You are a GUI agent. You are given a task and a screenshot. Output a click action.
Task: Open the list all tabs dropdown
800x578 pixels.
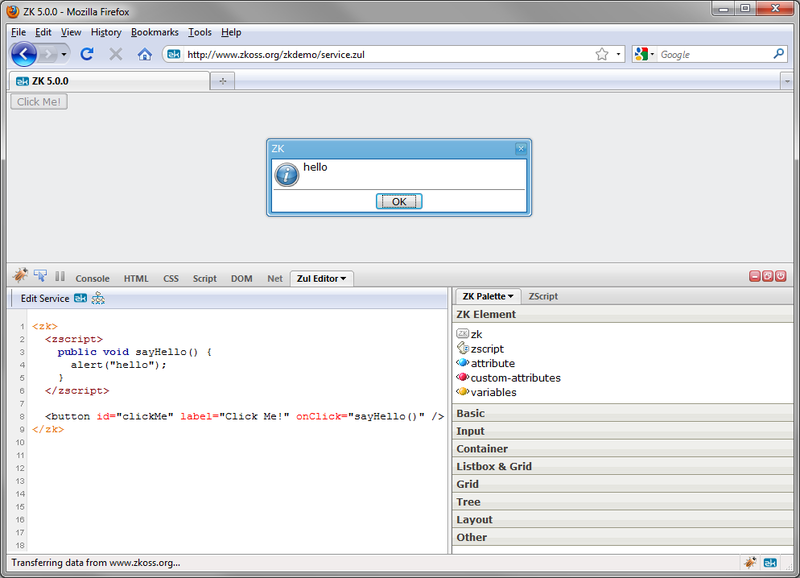tap(787, 81)
